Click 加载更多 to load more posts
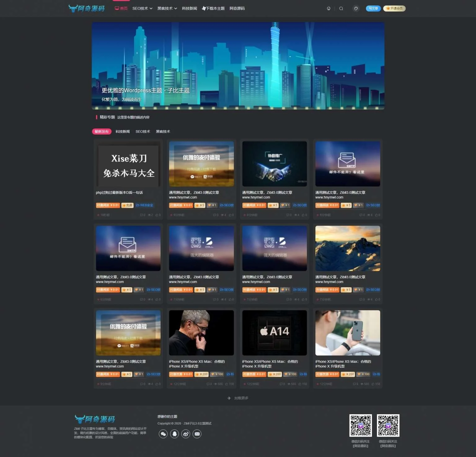The height and width of the screenshot is (457, 476). point(238,398)
